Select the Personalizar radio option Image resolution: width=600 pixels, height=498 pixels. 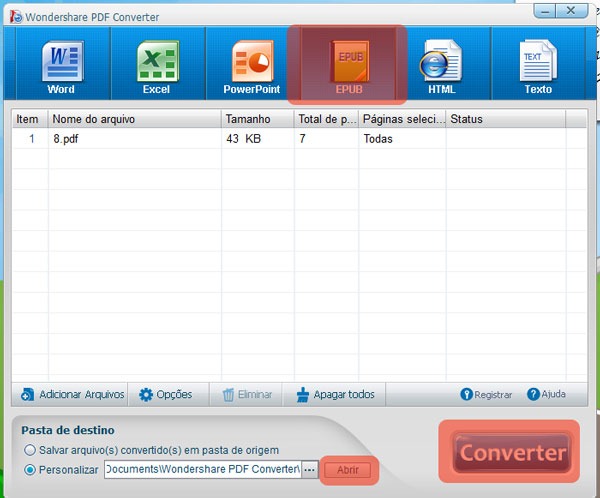[x=30, y=470]
